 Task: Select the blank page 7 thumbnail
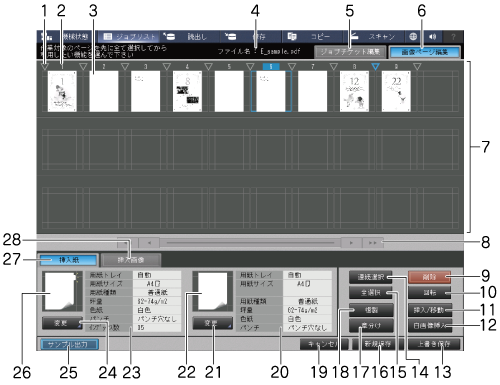point(313,91)
